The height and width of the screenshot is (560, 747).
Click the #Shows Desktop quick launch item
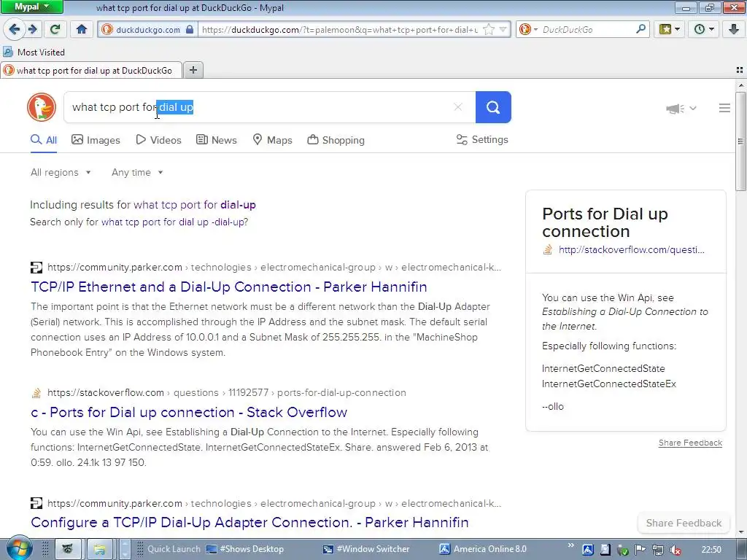245,549
